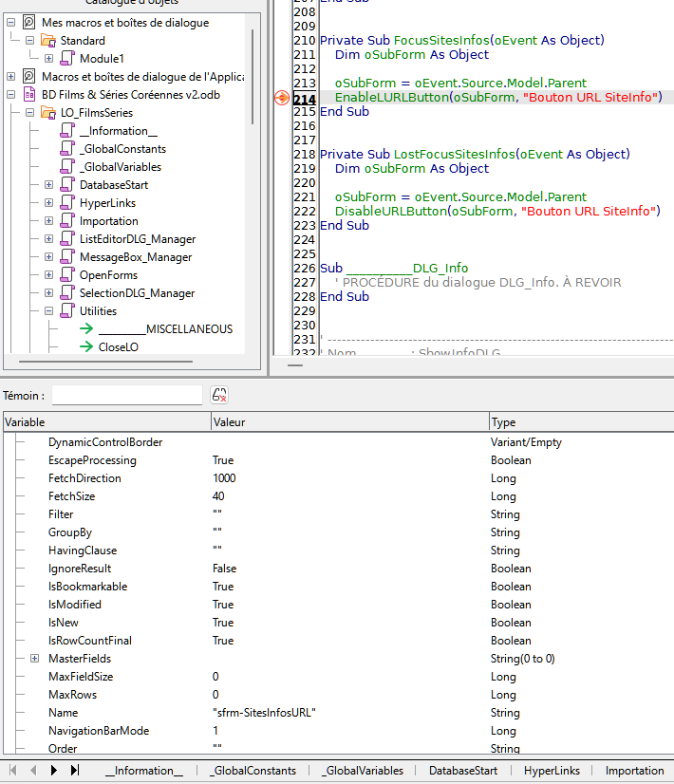Select the IsModified variable row
Image resolution: width=674 pixels, height=784 pixels.
pos(339,604)
